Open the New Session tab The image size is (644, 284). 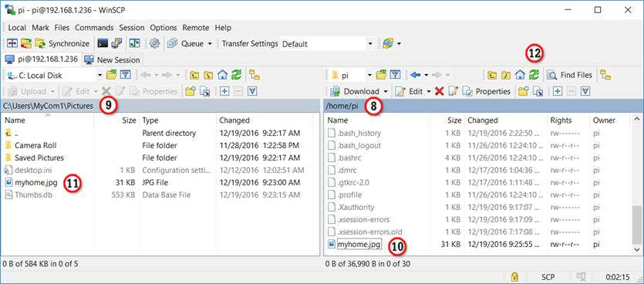[x=112, y=60]
